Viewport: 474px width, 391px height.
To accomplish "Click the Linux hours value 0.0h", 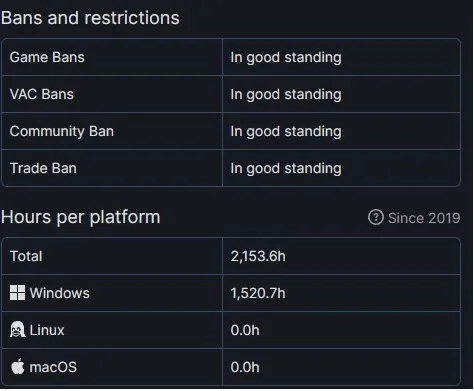I will tap(245, 330).
